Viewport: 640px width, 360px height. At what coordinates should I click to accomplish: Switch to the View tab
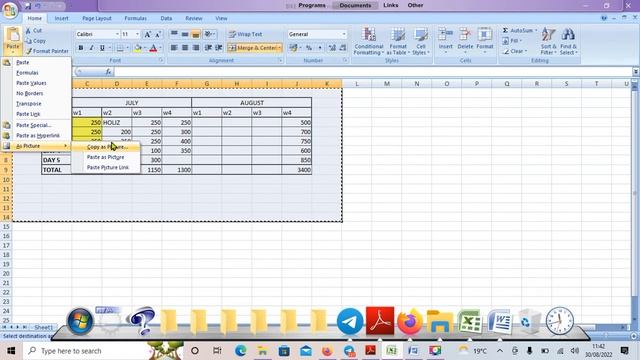pyautogui.click(x=221, y=18)
